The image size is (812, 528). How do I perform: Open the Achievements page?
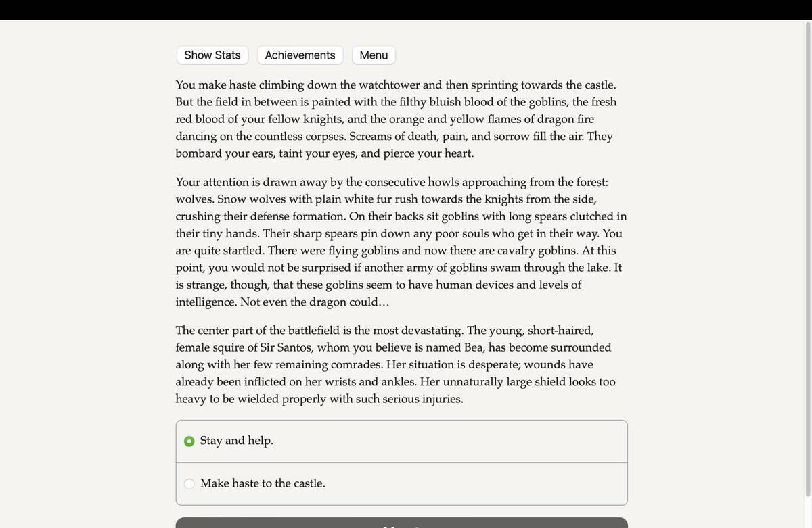pyautogui.click(x=300, y=55)
